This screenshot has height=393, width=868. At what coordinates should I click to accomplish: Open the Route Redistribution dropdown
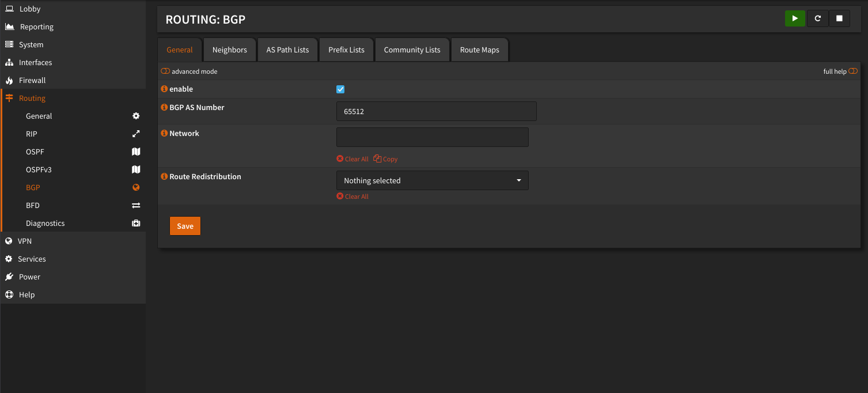point(432,180)
